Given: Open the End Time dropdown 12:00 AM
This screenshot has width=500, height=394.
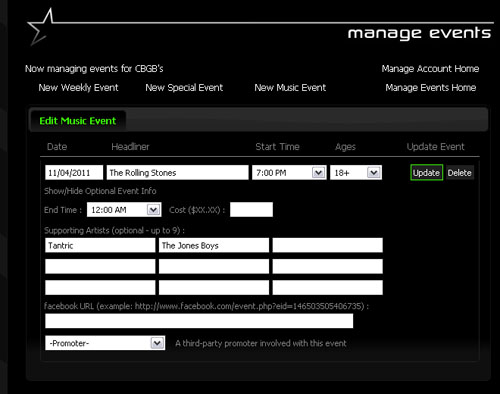Looking at the screenshot, I should (124, 210).
